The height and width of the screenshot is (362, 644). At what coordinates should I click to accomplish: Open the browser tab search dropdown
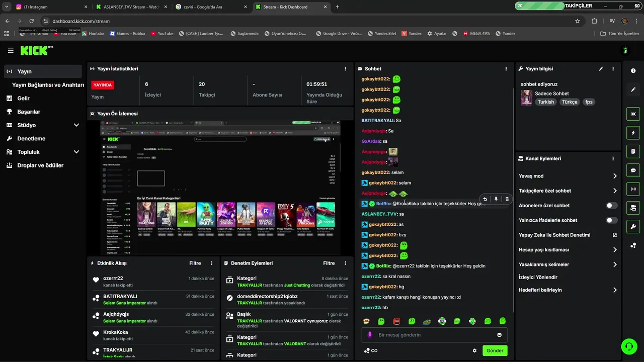click(x=7, y=7)
